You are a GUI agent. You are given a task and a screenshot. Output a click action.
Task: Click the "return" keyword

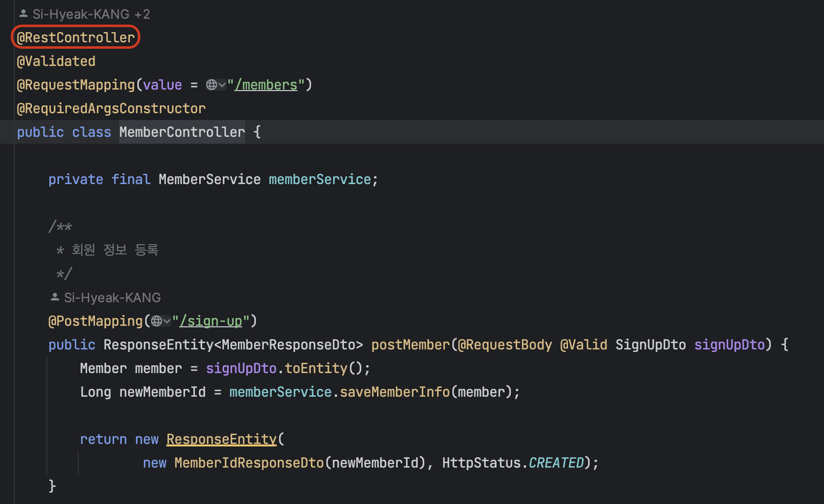coord(103,439)
